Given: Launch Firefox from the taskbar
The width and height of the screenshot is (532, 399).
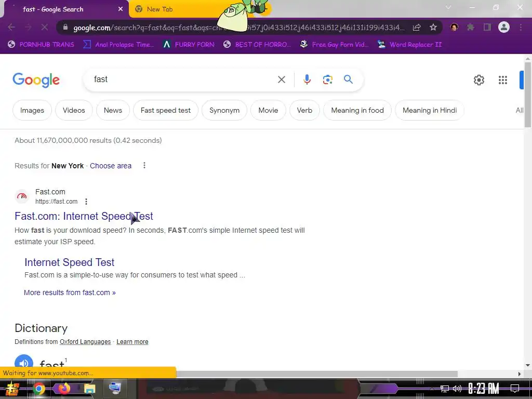Looking at the screenshot, I should [x=64, y=388].
